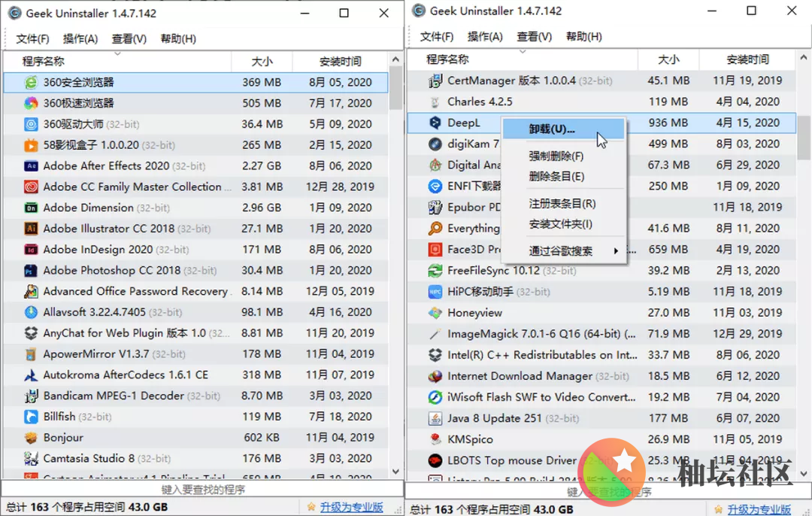Screen dimensions: 812x516
Task: Select the Adobe Photoshop CC 2018 icon
Action: click(x=31, y=271)
